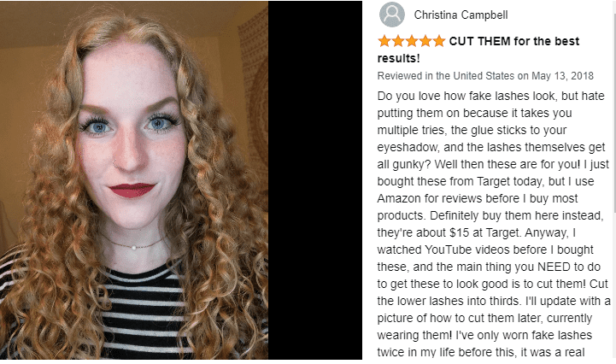Open the 'CUT THEM for the best results!' title
The height and width of the screenshot is (364, 616).
[x=478, y=50]
